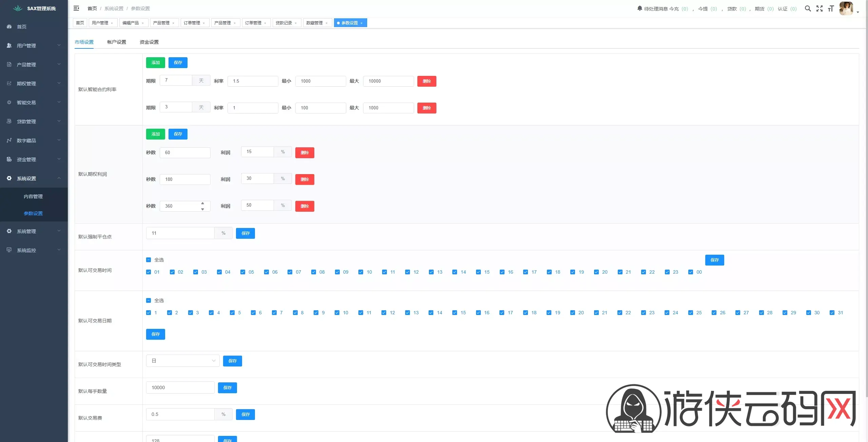Screen dimensions: 868x442
Task: Uncheck trading hour 05 checkbox
Action: coord(243,272)
